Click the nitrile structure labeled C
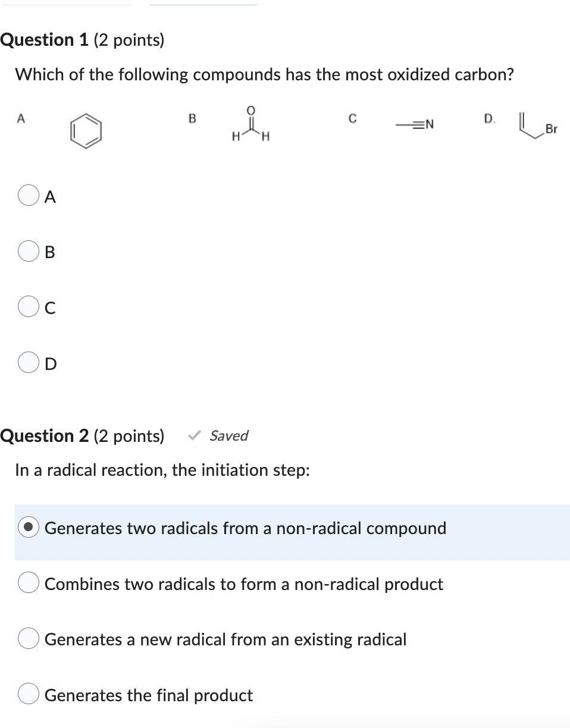 (415, 124)
